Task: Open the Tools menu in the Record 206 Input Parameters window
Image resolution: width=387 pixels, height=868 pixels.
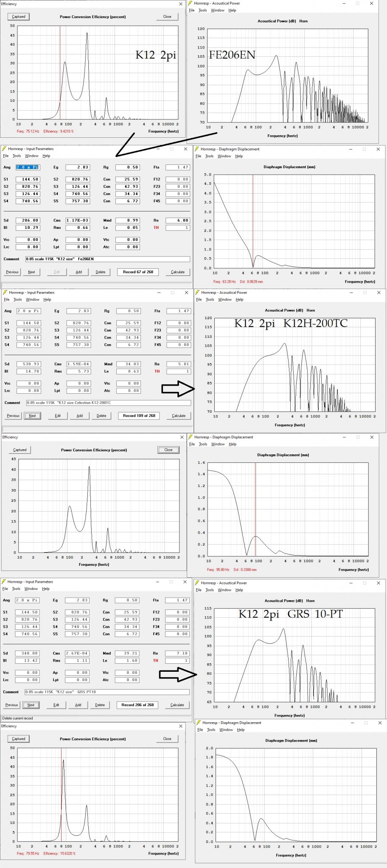Action: (x=16, y=588)
